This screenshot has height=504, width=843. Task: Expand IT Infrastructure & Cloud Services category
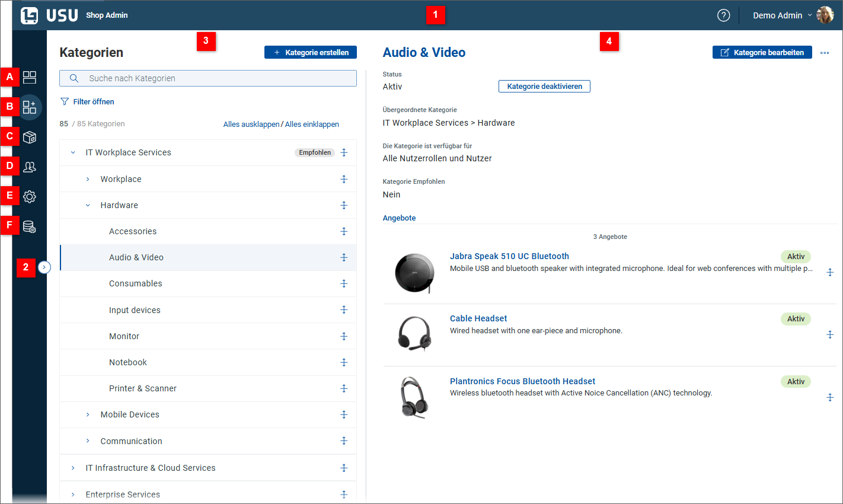coord(73,468)
